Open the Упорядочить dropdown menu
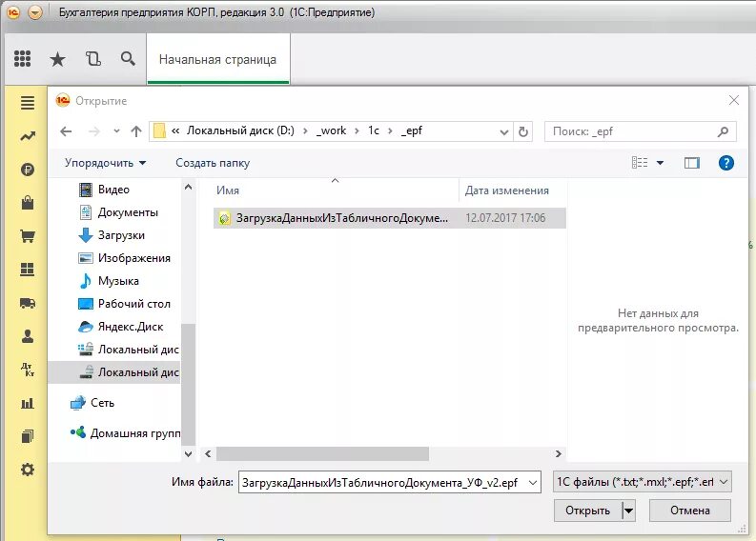This screenshot has height=541, width=756. point(105,163)
